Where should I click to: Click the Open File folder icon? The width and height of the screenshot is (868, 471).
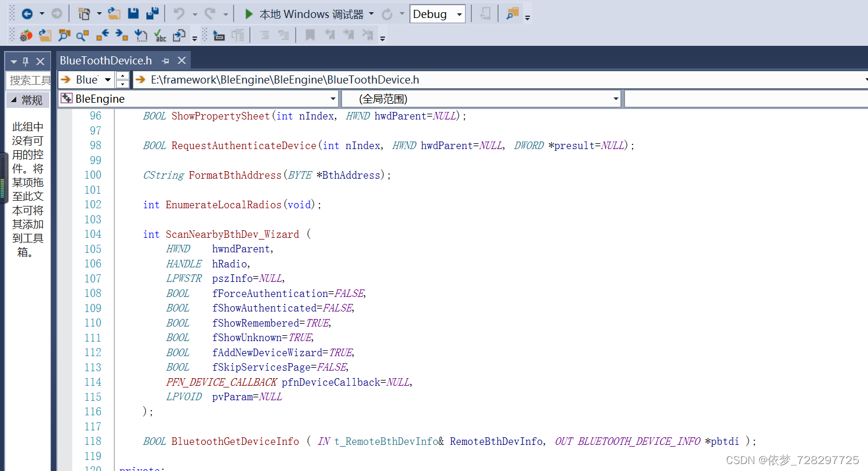pyautogui.click(x=114, y=14)
